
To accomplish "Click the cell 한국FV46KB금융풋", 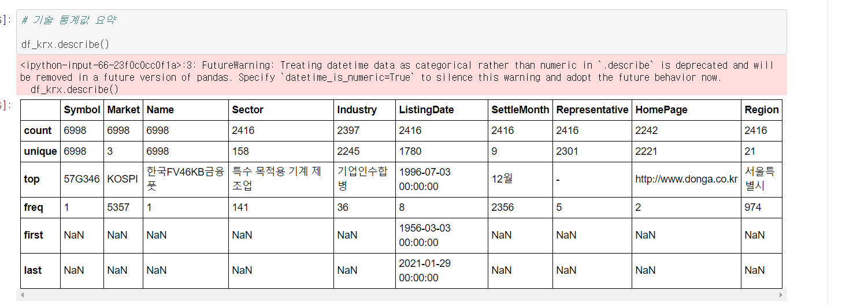I will point(186,179).
